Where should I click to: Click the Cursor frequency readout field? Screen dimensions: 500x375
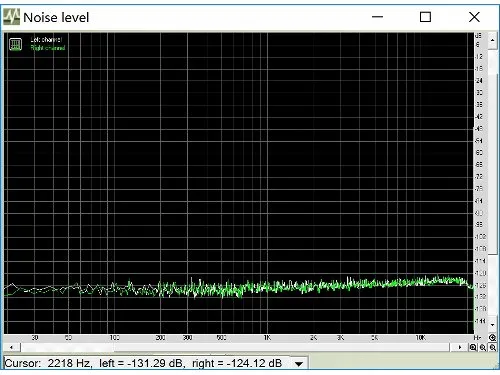point(148,363)
